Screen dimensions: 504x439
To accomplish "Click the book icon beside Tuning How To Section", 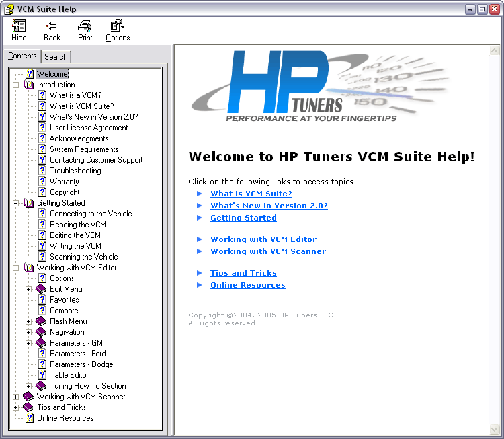I will coord(41,386).
